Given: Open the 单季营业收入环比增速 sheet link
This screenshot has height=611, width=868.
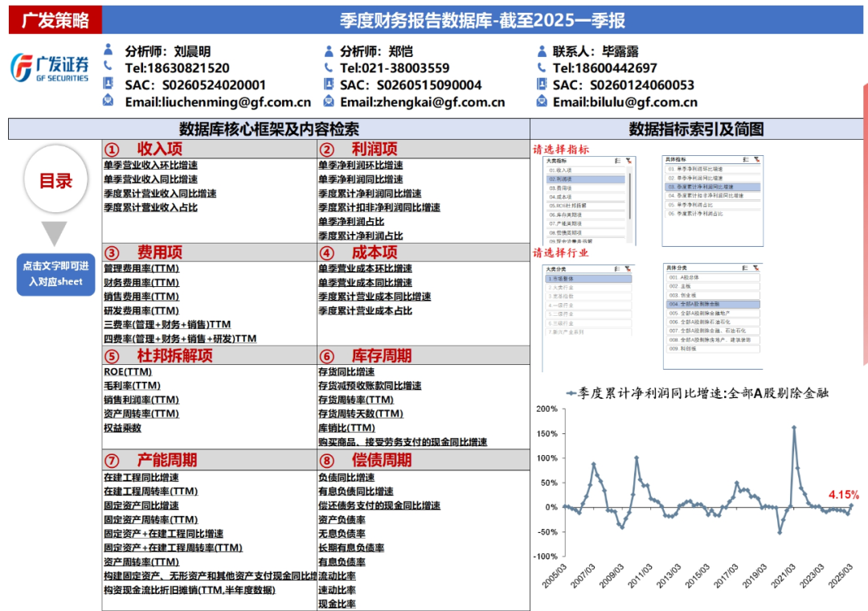Looking at the screenshot, I should tap(150, 165).
